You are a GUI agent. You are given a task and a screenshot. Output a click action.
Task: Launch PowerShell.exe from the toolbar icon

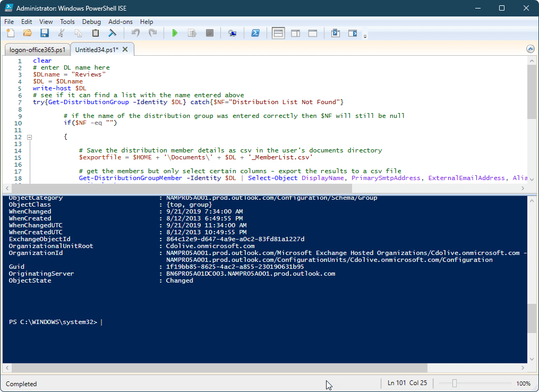point(255,33)
